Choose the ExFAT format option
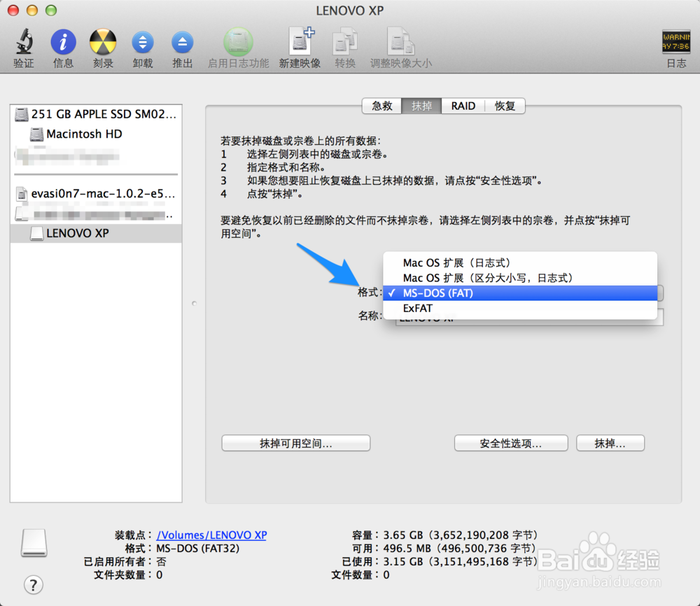The height and width of the screenshot is (606, 700). 520,309
